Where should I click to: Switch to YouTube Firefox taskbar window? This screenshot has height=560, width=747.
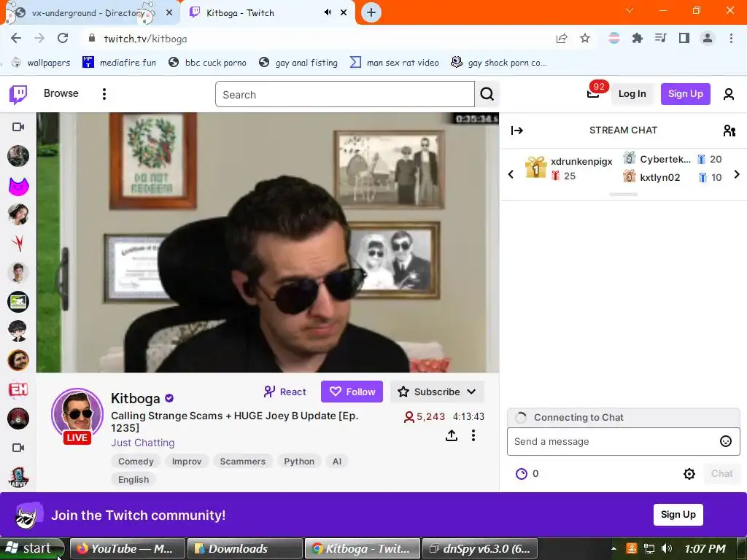click(x=127, y=548)
